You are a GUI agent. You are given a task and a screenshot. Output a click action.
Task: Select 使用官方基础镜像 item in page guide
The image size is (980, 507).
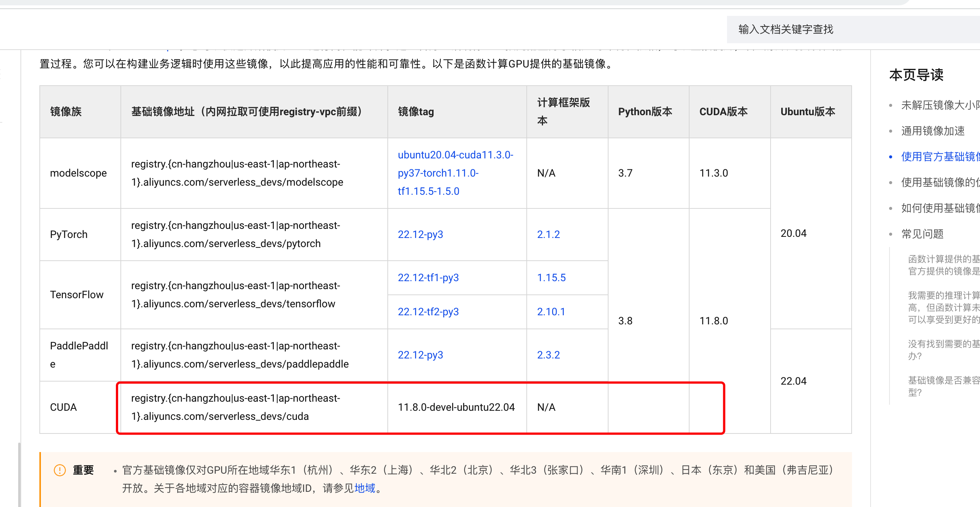tap(940, 156)
